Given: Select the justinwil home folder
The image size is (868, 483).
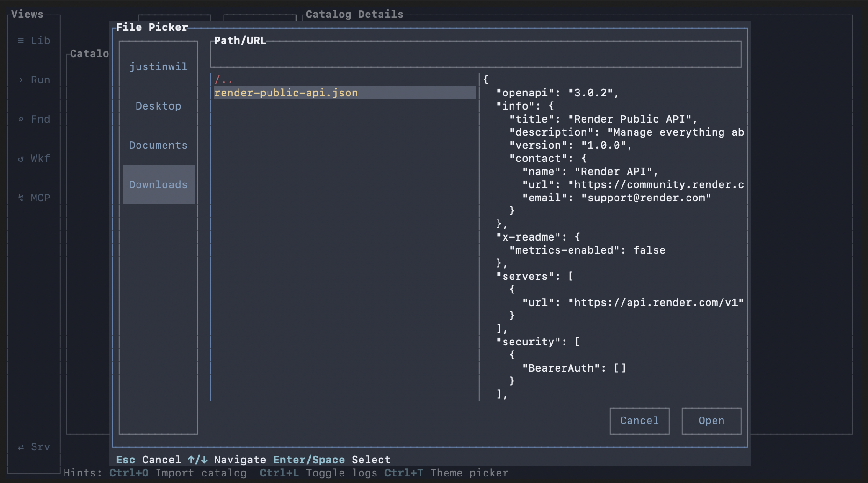Looking at the screenshot, I should tap(158, 66).
